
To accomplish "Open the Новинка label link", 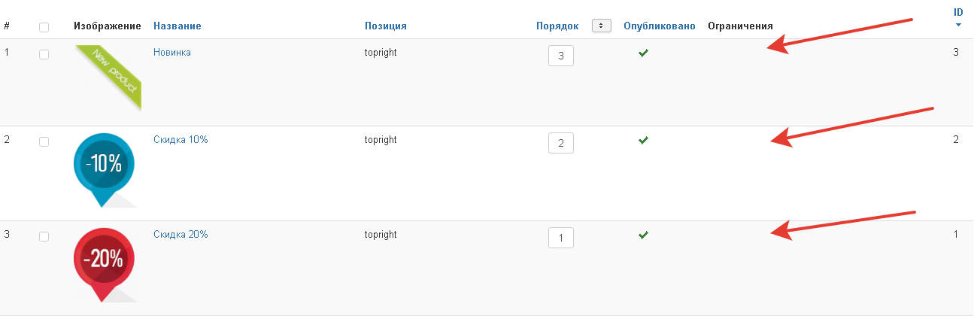I will tap(171, 53).
